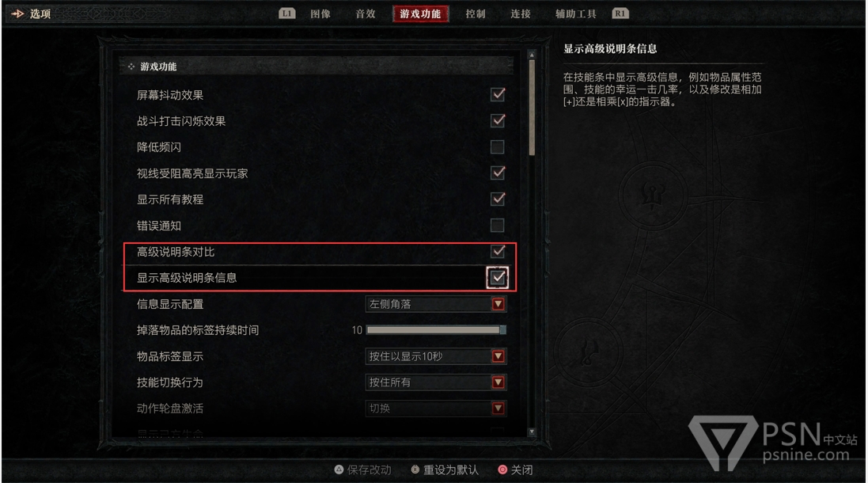Switch to the 图像 tab
Screen dimensions: 868x483
tap(320, 13)
